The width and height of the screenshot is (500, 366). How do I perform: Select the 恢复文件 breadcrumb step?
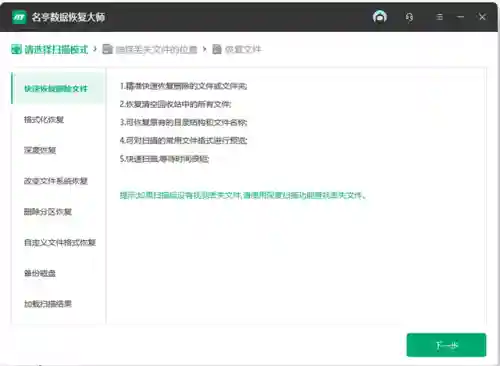click(x=243, y=49)
